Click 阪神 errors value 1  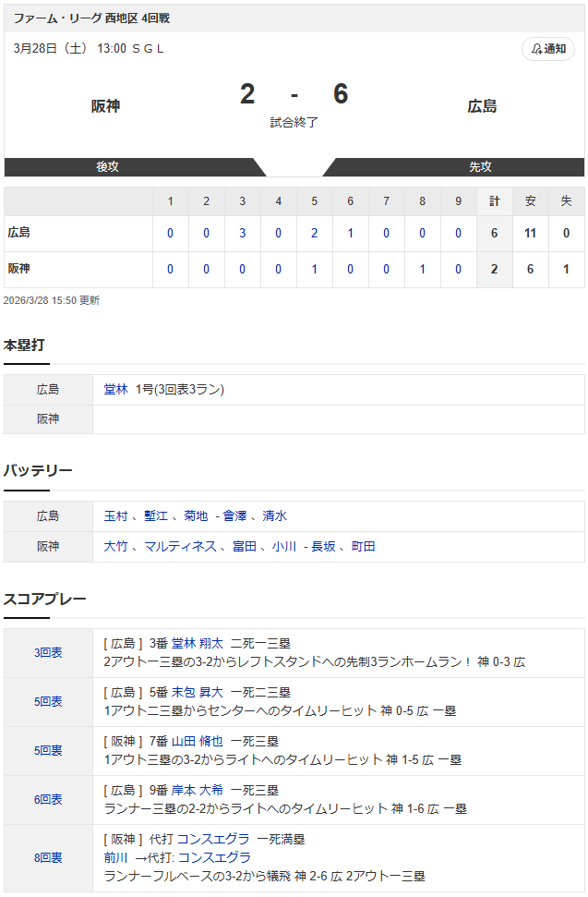(x=566, y=269)
